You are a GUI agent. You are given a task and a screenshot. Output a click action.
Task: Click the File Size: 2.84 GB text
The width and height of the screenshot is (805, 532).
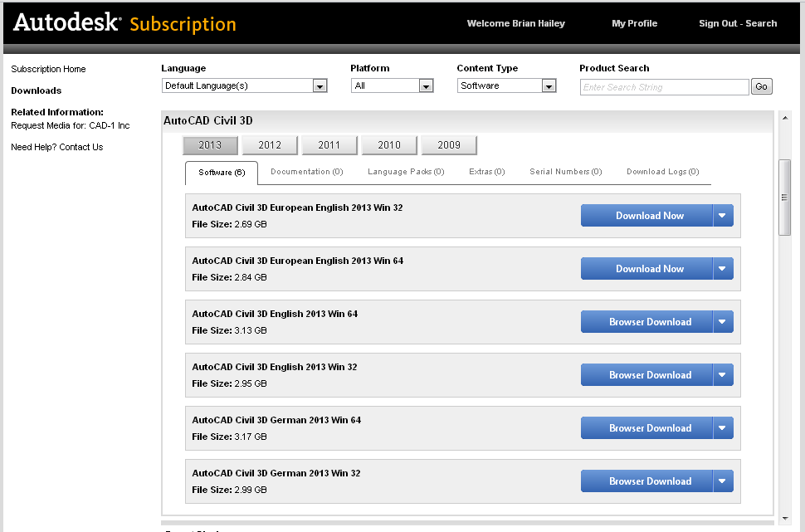point(230,277)
